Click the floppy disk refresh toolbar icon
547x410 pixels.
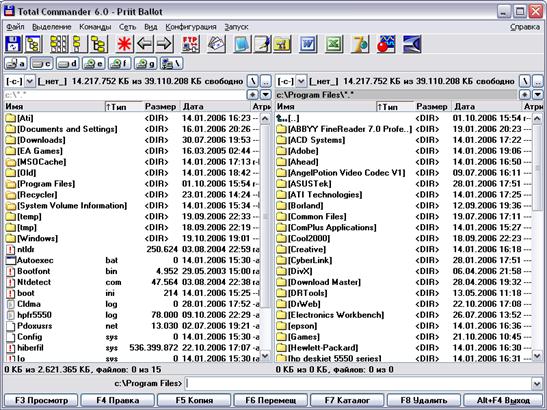(13, 44)
